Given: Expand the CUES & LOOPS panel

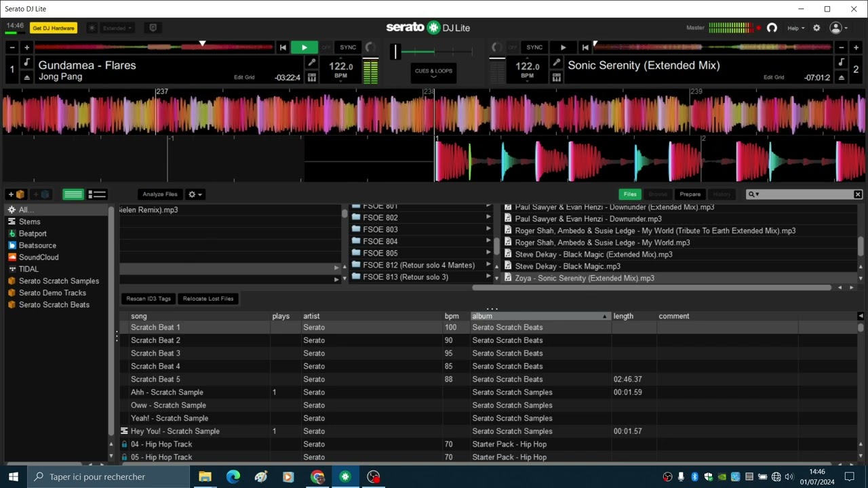Looking at the screenshot, I should [434, 73].
